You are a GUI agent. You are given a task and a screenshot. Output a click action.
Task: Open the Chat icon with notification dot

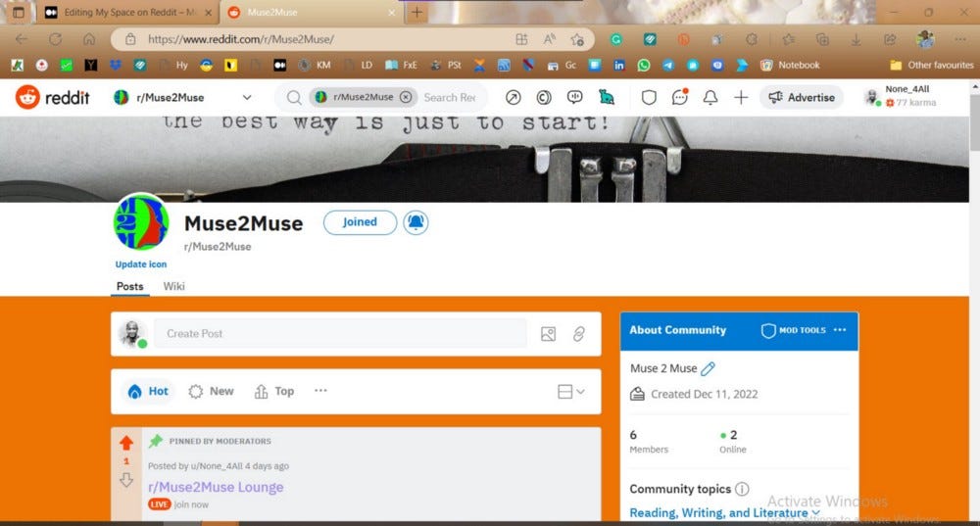point(679,97)
